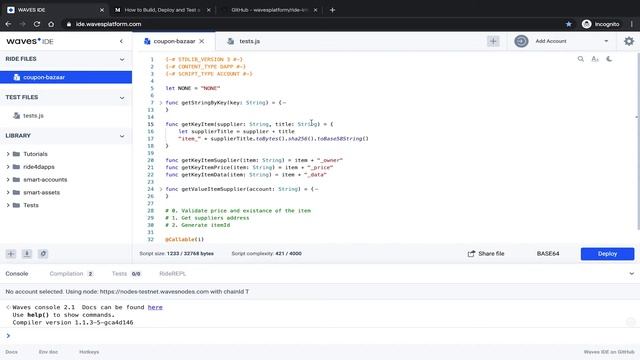Open the Hotkeys footer link
Screen dimensions: 640x360
point(89,352)
